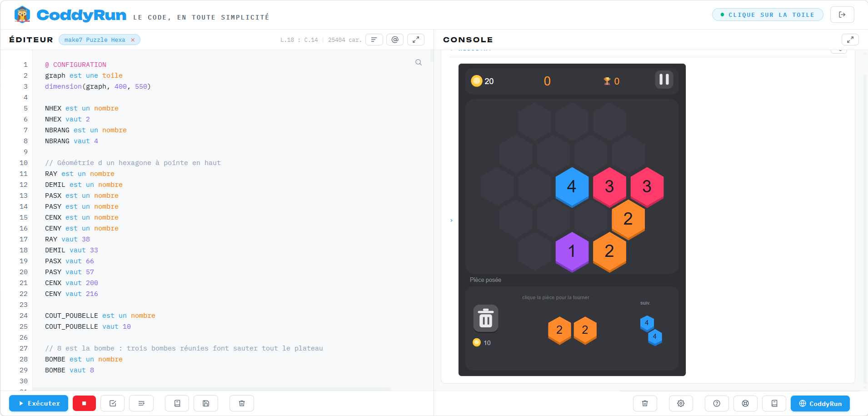
Task: Click the check/verify code icon in editor toolbar
Action: pyautogui.click(x=113, y=403)
